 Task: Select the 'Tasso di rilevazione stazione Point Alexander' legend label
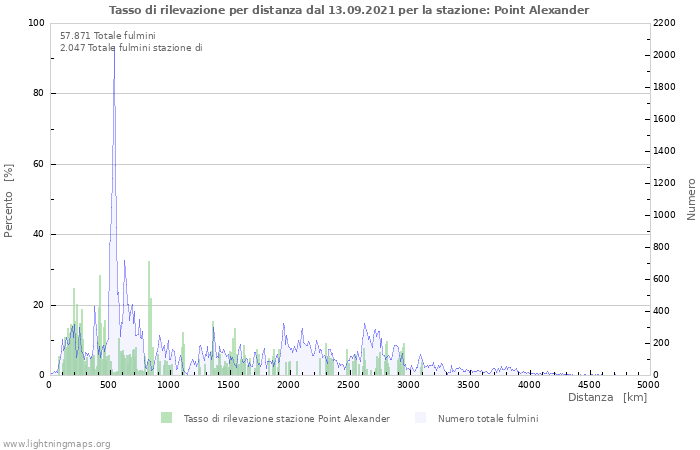tap(286, 418)
